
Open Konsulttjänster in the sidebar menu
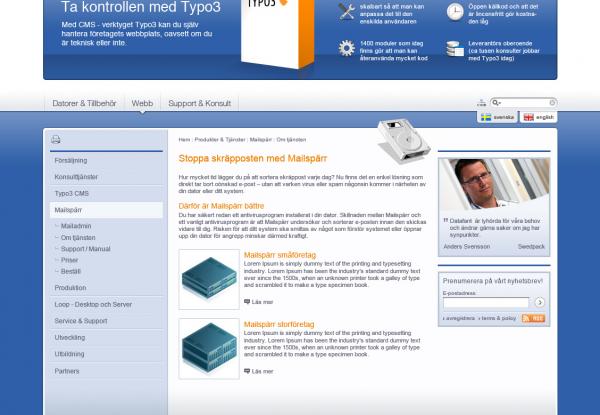coord(76,177)
